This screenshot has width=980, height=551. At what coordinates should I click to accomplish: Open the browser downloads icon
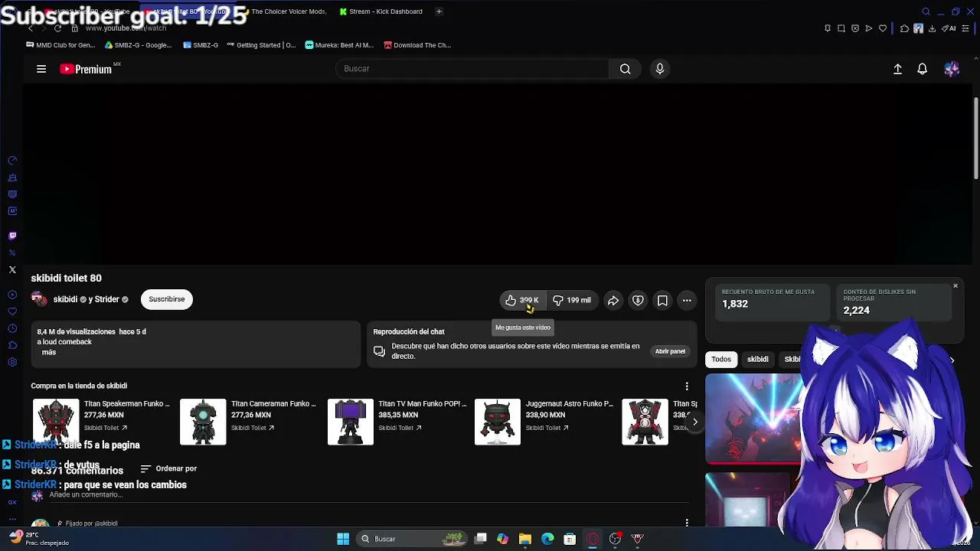click(x=932, y=28)
